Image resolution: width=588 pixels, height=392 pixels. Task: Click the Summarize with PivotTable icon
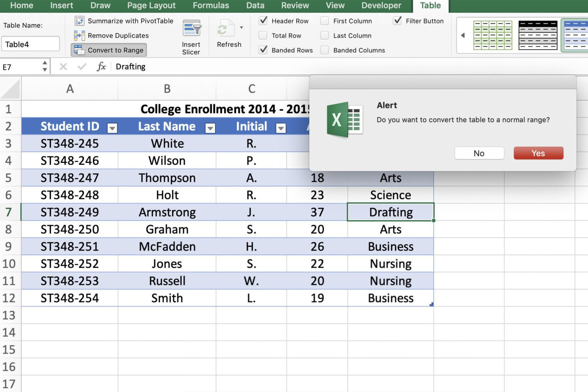point(80,21)
